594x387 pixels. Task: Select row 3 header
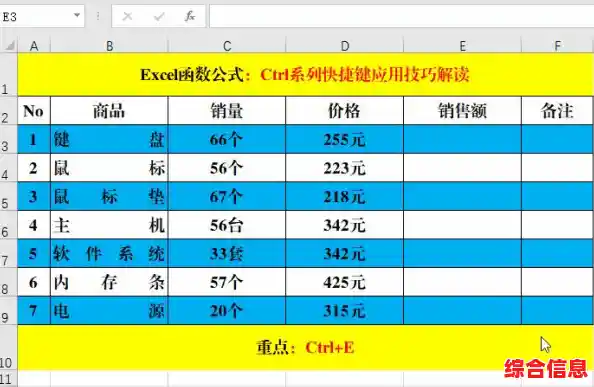point(8,139)
